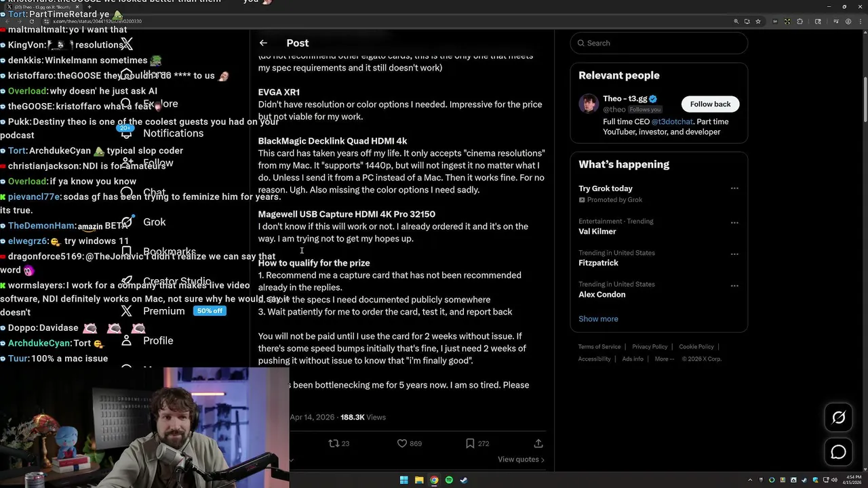Open Accessibility footer link
868x488 pixels.
point(595,359)
